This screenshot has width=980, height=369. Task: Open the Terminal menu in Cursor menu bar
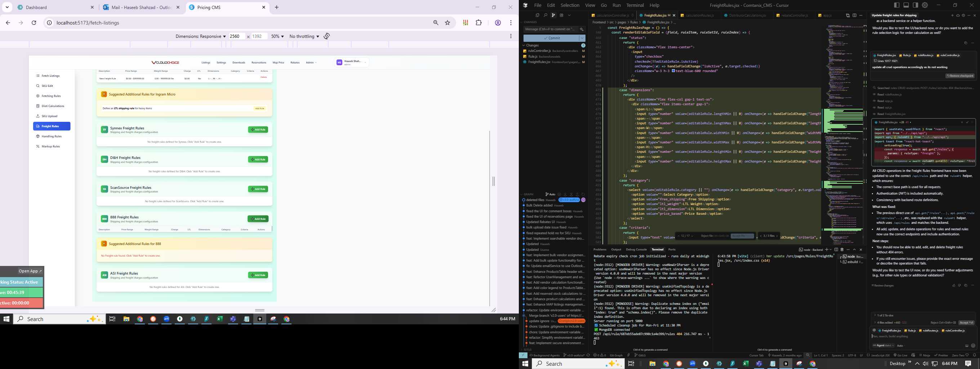(x=635, y=5)
